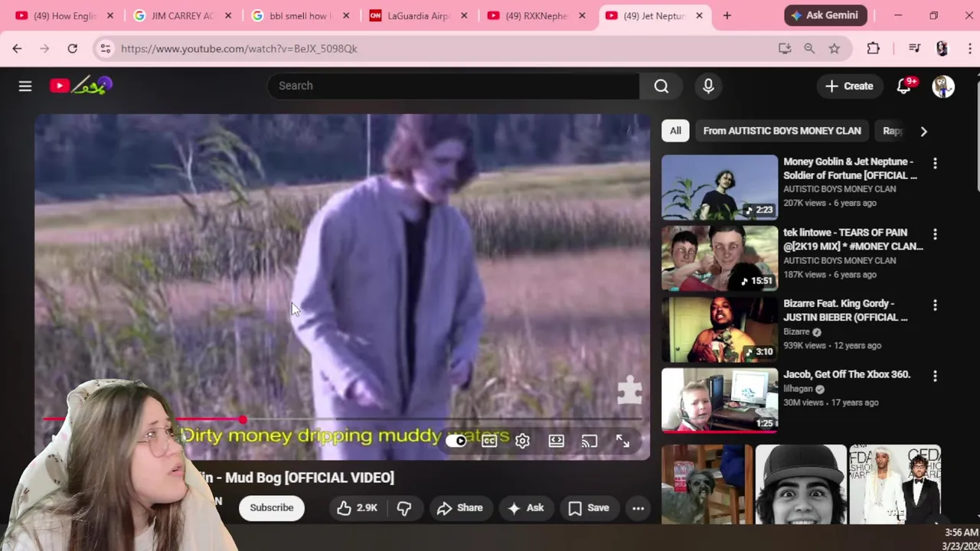Screen dimensions: 980x551
Task: Enter full screen on the video
Action: click(x=622, y=441)
